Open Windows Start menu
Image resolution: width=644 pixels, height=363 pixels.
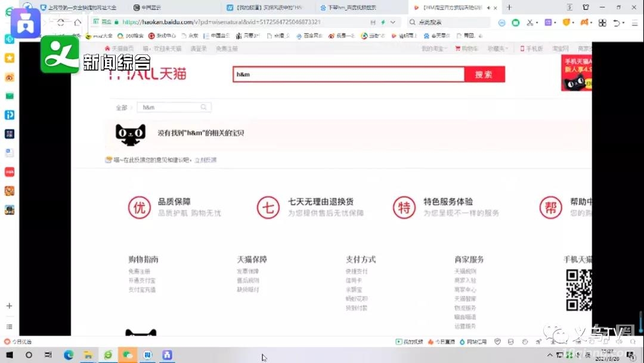(10, 355)
